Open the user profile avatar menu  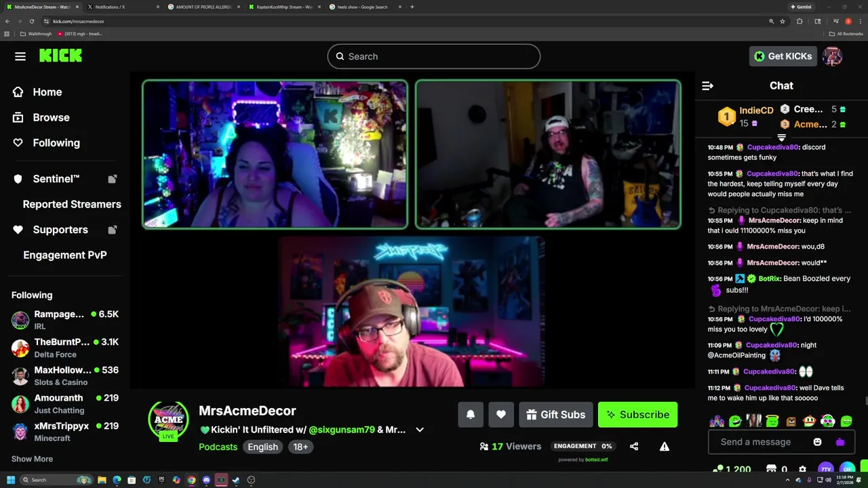click(x=832, y=56)
